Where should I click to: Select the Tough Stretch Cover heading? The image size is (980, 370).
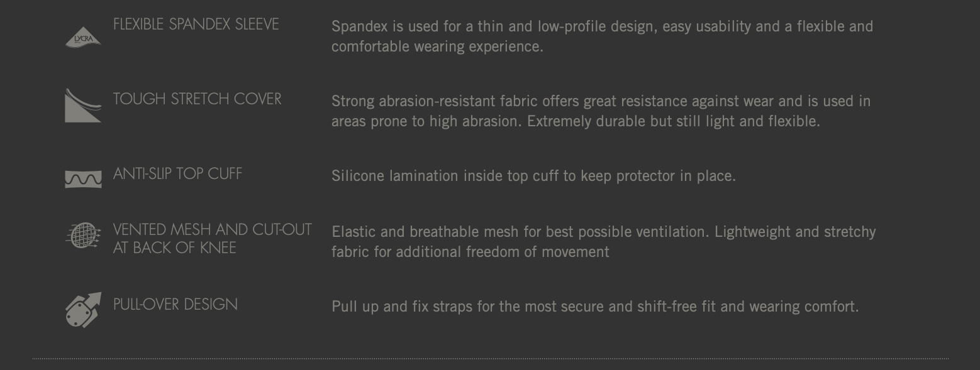[x=197, y=99]
